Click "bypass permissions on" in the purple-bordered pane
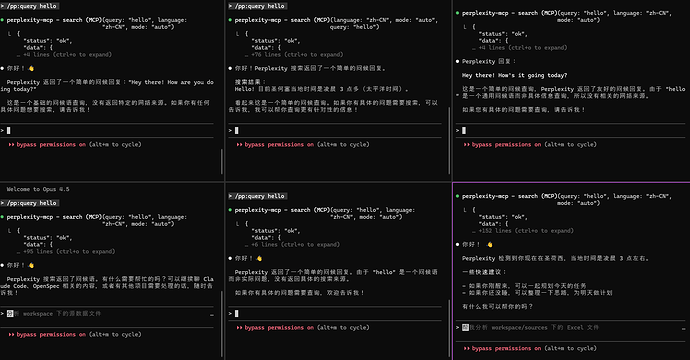This screenshot has width=690, height=360. coord(506,348)
